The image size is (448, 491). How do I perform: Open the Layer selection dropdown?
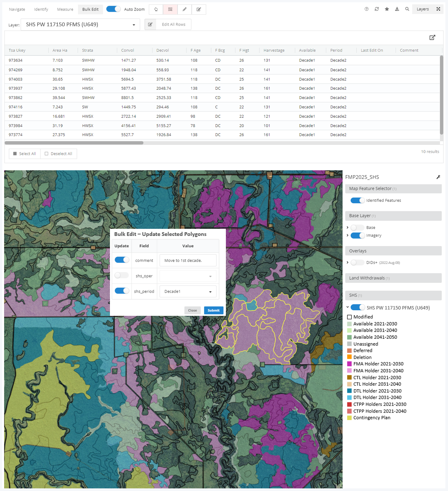click(x=80, y=25)
